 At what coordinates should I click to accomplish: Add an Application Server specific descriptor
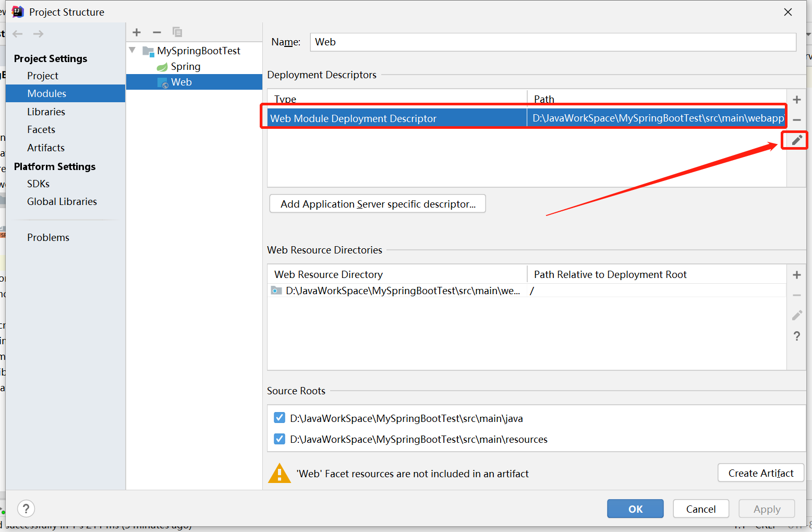click(x=377, y=203)
